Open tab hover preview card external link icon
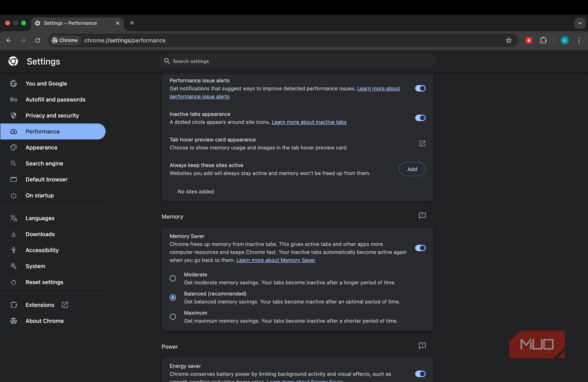This screenshot has width=588, height=382. 422,143
